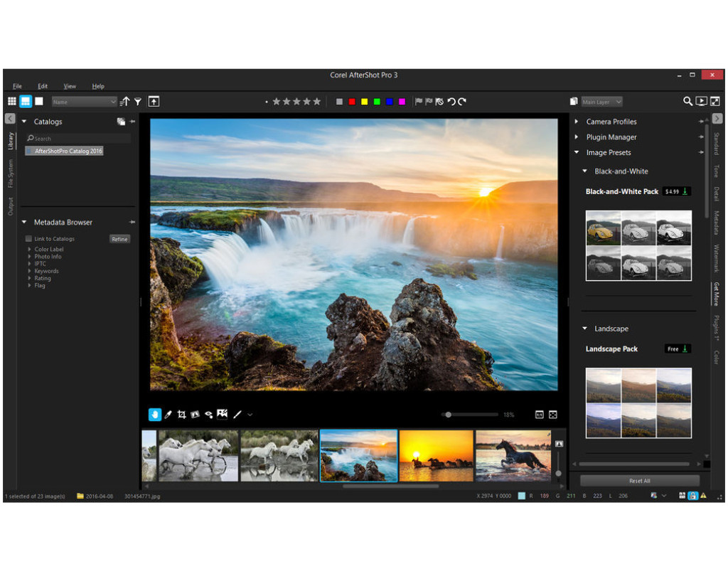Enable Link to Catalogs checkbox
The image size is (728, 569).
click(x=28, y=239)
